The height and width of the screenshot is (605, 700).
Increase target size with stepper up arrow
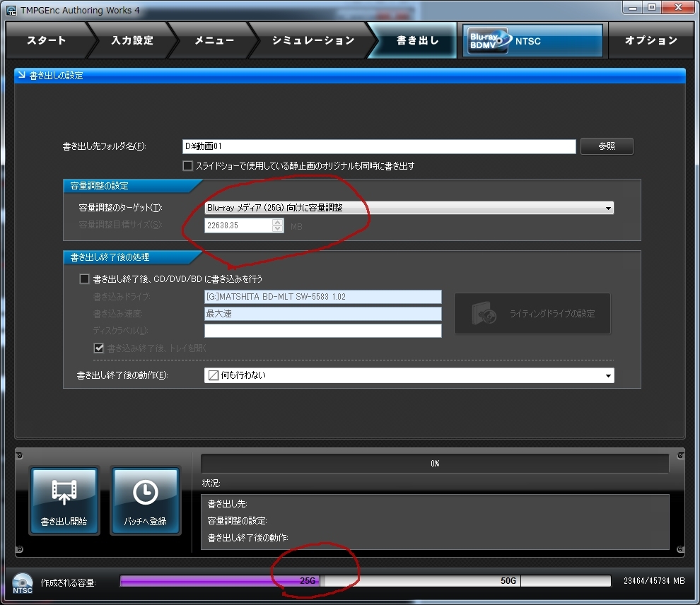pyautogui.click(x=278, y=222)
